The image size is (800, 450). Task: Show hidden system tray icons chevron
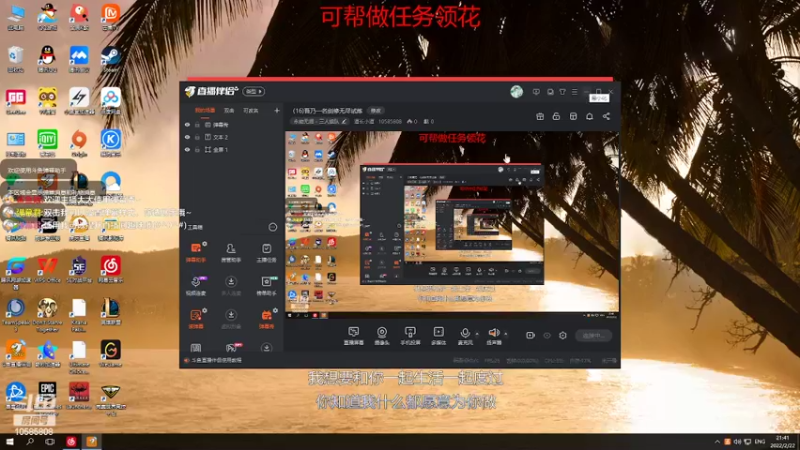(717, 441)
